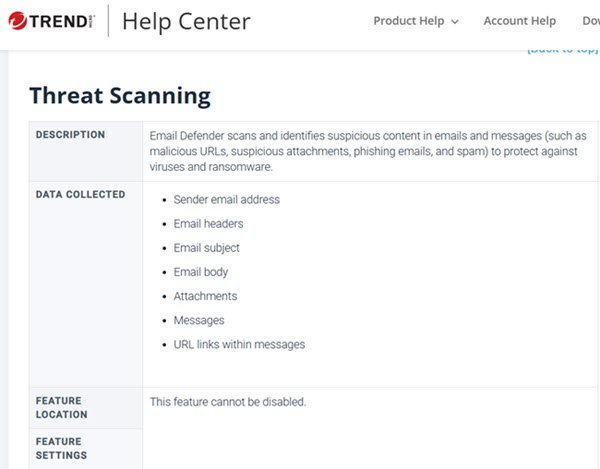This screenshot has width=600, height=469.
Task: Click the Trend Micro logo
Action: (52, 20)
